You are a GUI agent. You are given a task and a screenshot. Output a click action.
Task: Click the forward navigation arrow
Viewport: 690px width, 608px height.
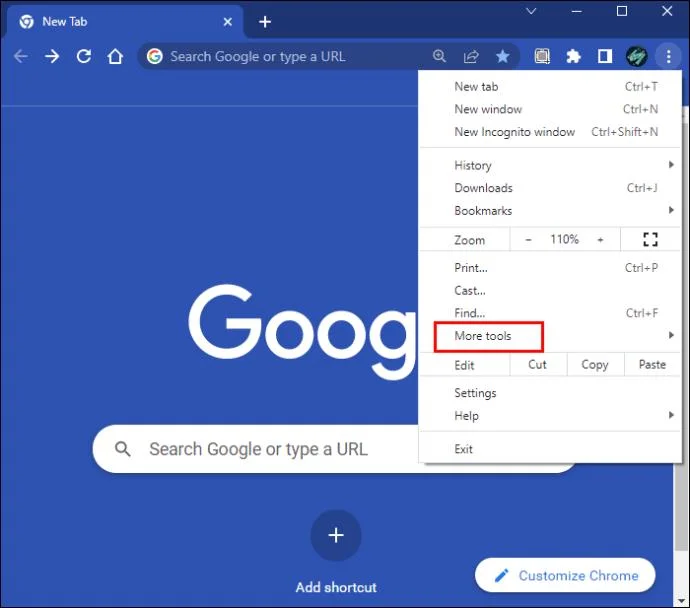pos(52,57)
